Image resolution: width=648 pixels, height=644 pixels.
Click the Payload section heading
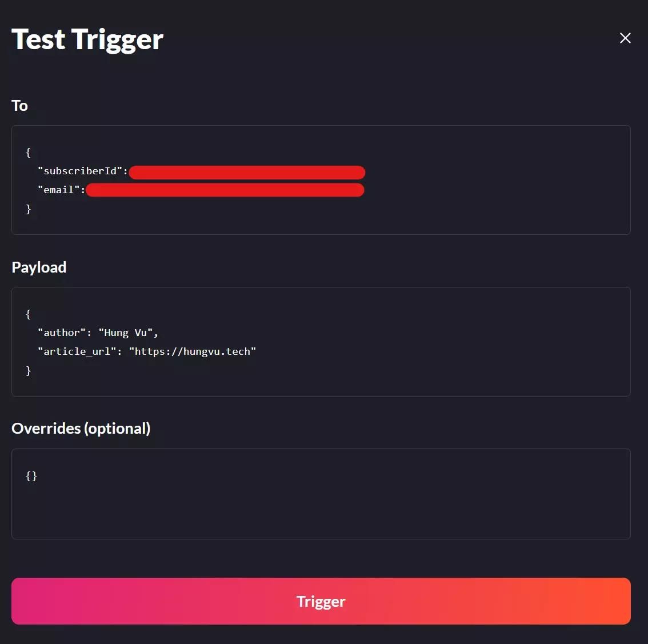pyautogui.click(x=38, y=267)
